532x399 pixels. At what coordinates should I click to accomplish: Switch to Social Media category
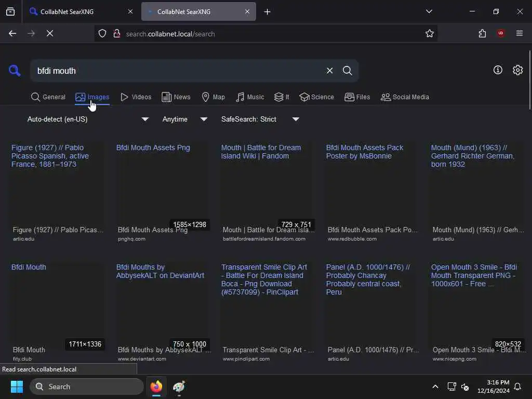[405, 97]
